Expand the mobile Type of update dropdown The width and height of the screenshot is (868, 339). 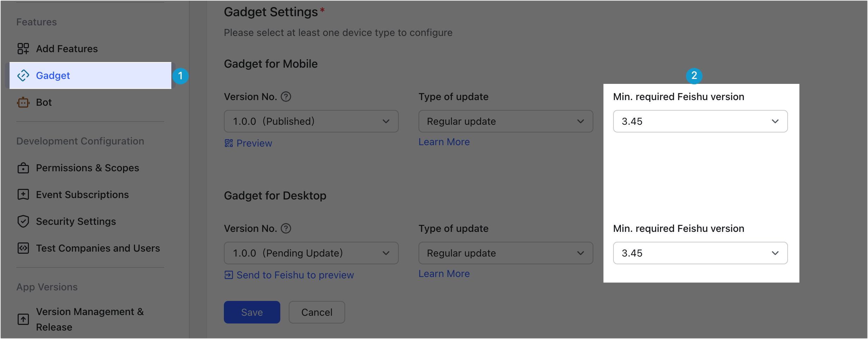click(506, 121)
